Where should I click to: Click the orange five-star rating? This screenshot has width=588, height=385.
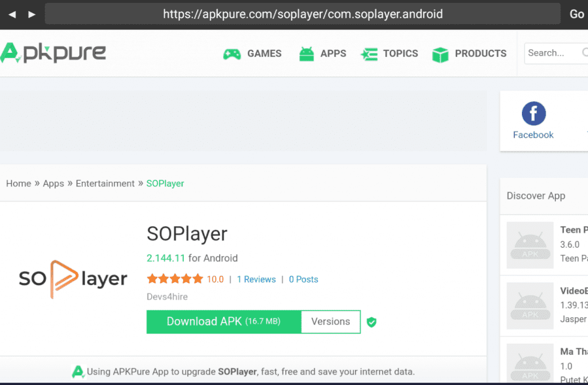coord(175,279)
